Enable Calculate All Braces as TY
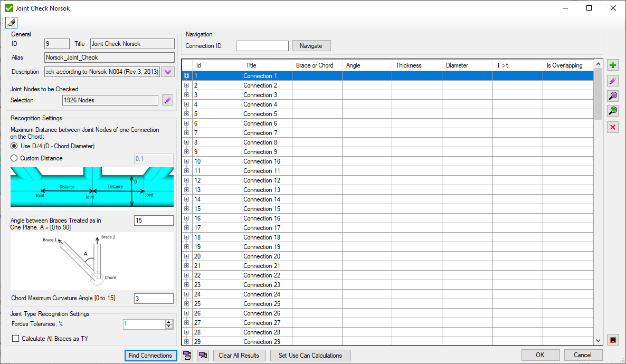The image size is (626, 364). click(x=15, y=339)
